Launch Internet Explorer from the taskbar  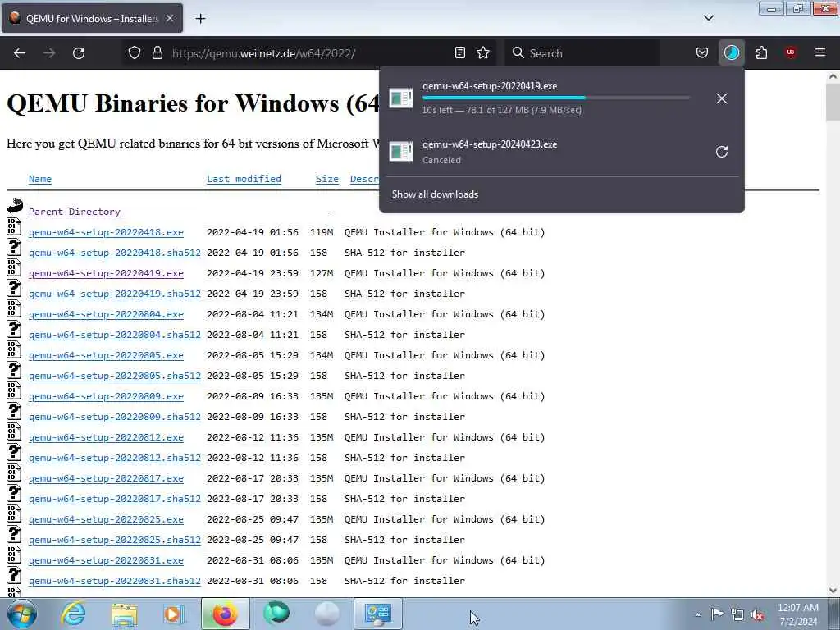[73, 614]
